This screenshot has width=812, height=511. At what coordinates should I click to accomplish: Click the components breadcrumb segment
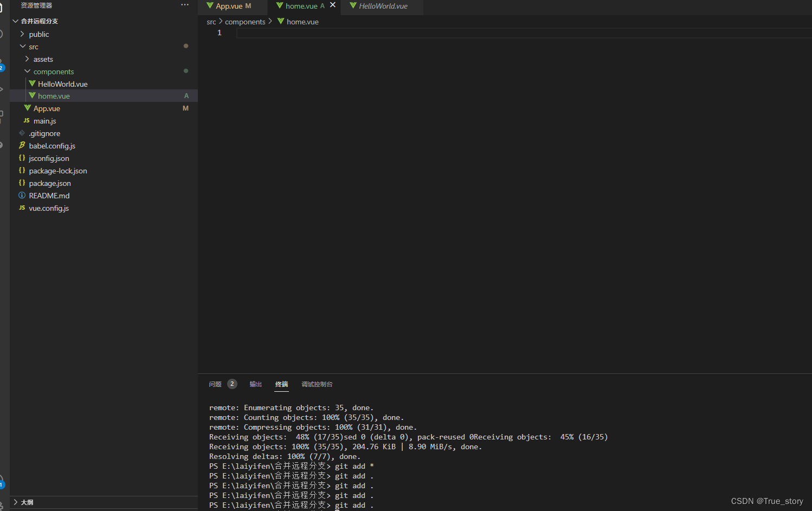tap(245, 22)
